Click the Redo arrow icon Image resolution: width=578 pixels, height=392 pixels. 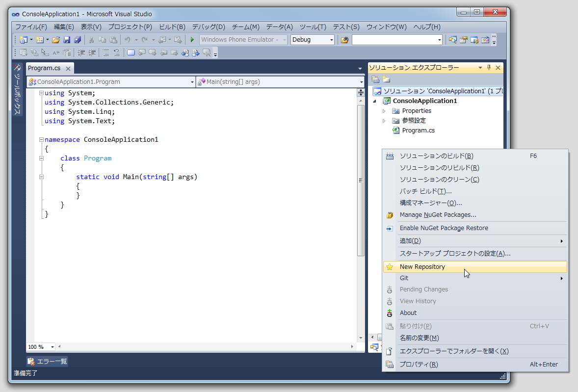(x=144, y=40)
